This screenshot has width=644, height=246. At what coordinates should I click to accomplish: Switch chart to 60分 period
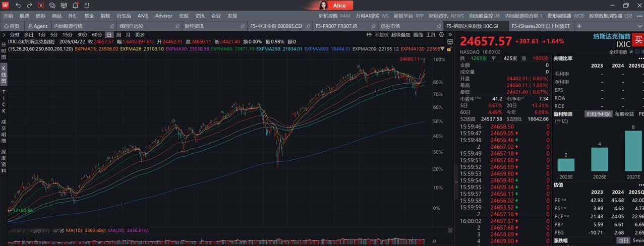97,35
